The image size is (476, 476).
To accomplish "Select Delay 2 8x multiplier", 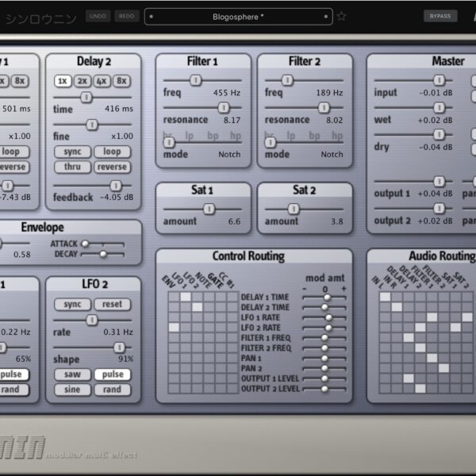I will click(121, 81).
